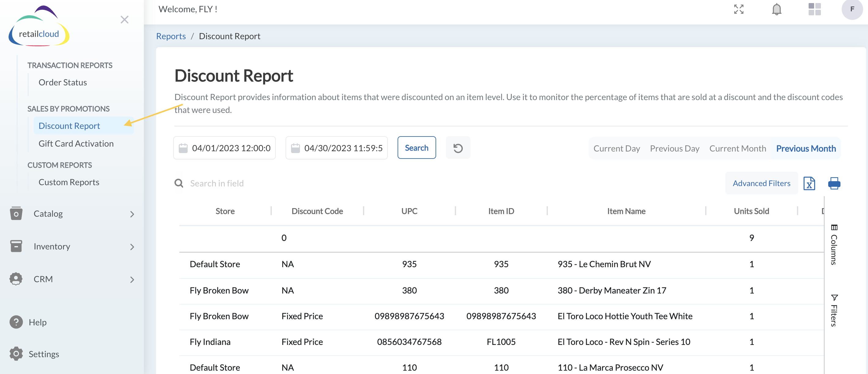Image resolution: width=868 pixels, height=374 pixels.
Task: Click the end date field 04/30/2023
Action: tap(336, 148)
